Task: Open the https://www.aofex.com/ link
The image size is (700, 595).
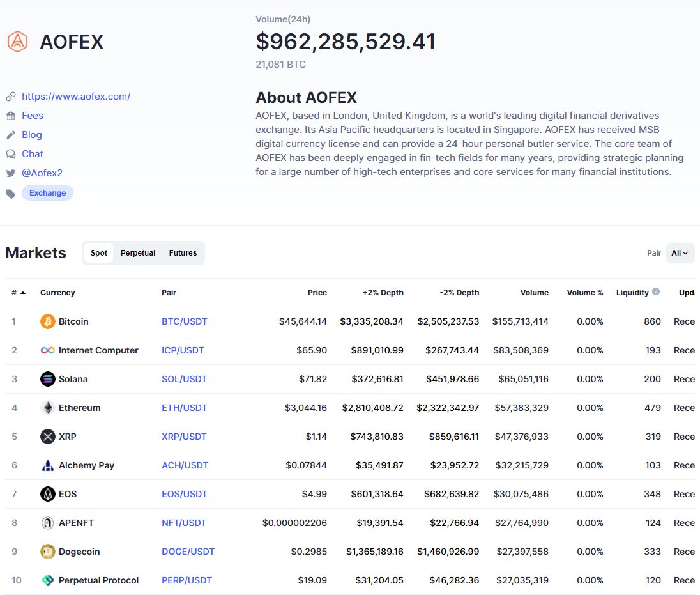Action: pos(76,97)
